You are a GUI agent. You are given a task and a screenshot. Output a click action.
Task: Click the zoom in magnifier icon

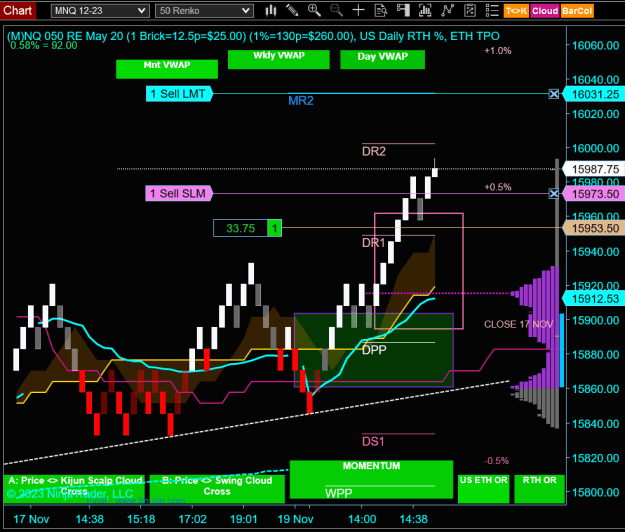click(314, 11)
